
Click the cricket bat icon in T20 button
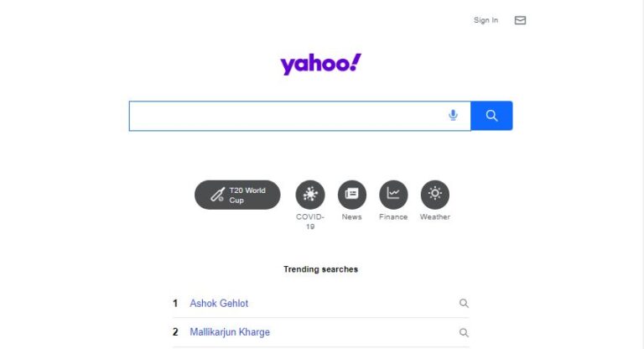(218, 195)
